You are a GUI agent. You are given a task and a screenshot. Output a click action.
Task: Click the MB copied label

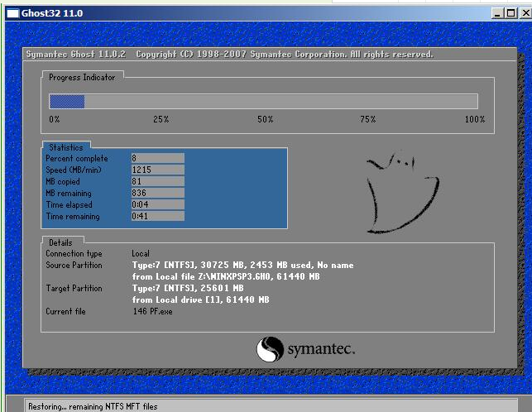click(63, 181)
